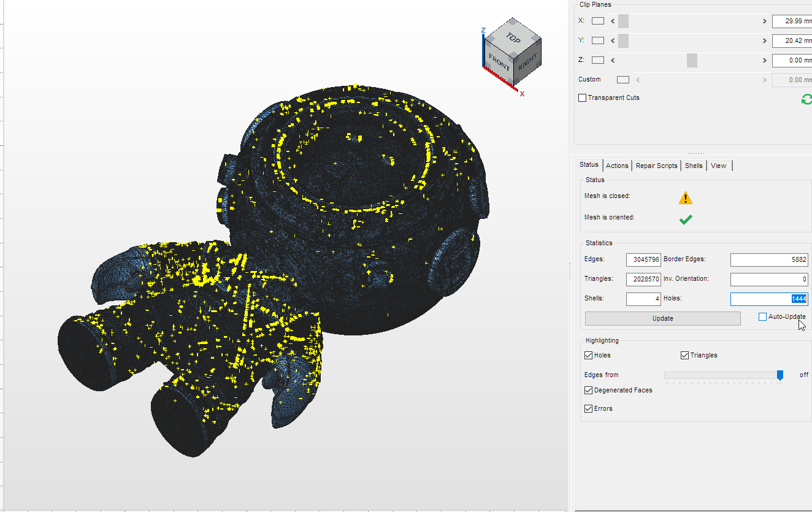This screenshot has width=812, height=512.
Task: Toggle the Y clip plane box
Action: pos(598,40)
